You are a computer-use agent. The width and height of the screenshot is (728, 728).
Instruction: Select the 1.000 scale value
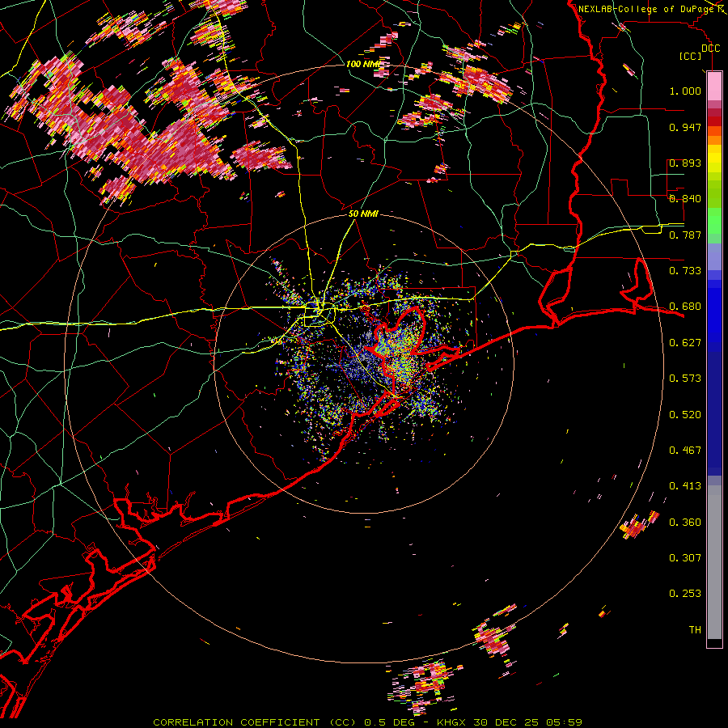click(685, 91)
